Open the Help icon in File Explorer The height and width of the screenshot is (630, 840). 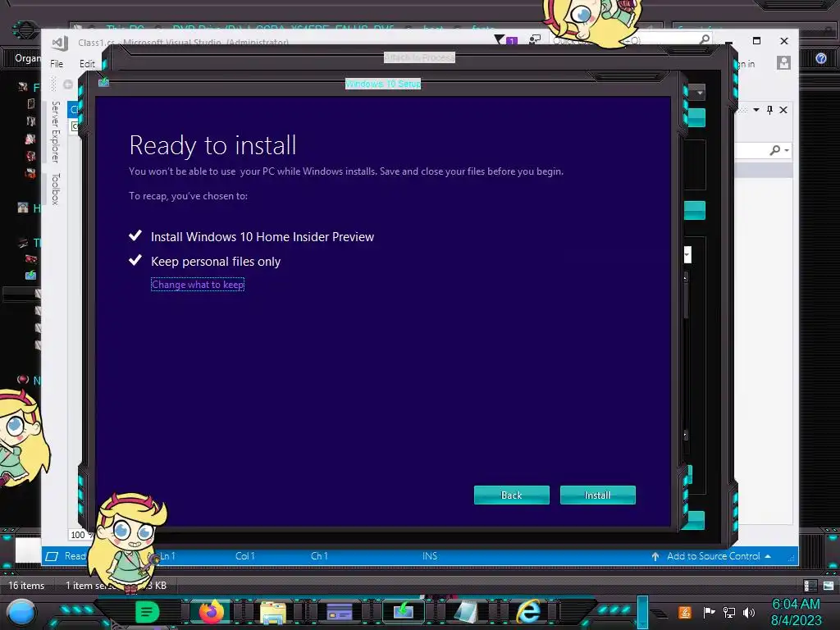click(820, 58)
